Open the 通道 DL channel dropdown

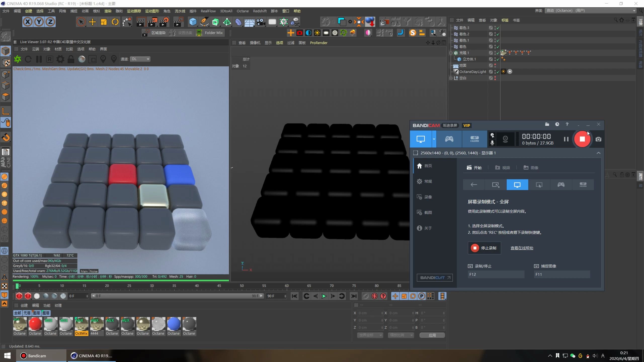tap(140, 59)
